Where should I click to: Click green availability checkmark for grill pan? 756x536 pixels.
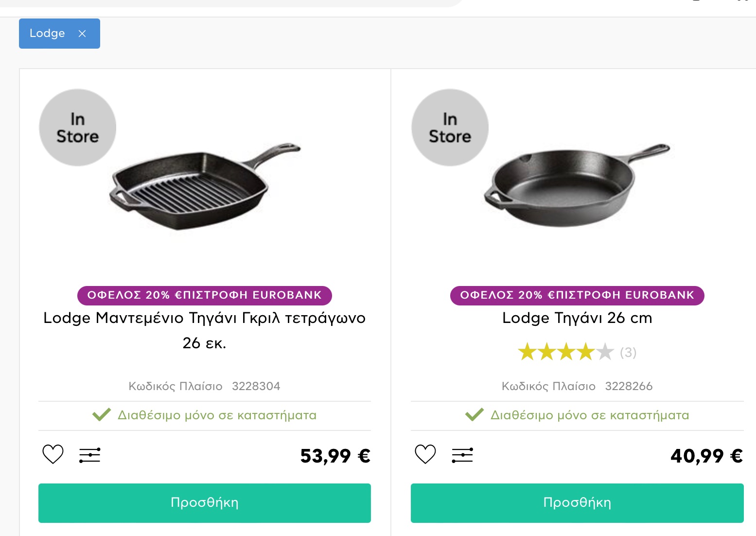[102, 414]
